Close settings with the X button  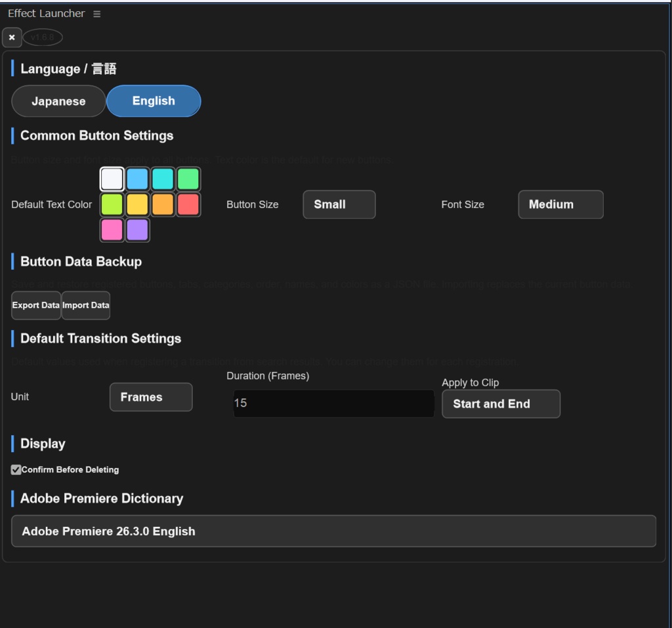[x=12, y=37]
